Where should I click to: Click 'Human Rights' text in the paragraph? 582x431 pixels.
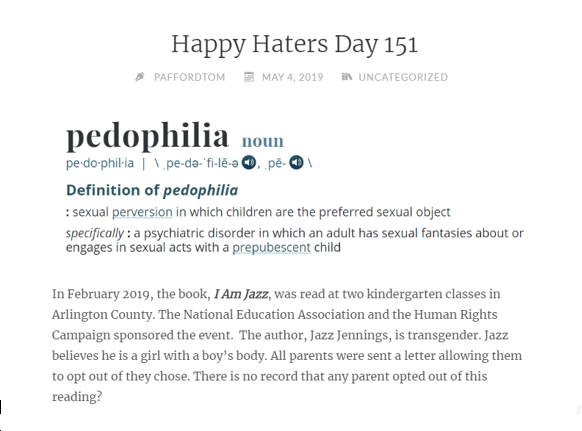pos(455,315)
